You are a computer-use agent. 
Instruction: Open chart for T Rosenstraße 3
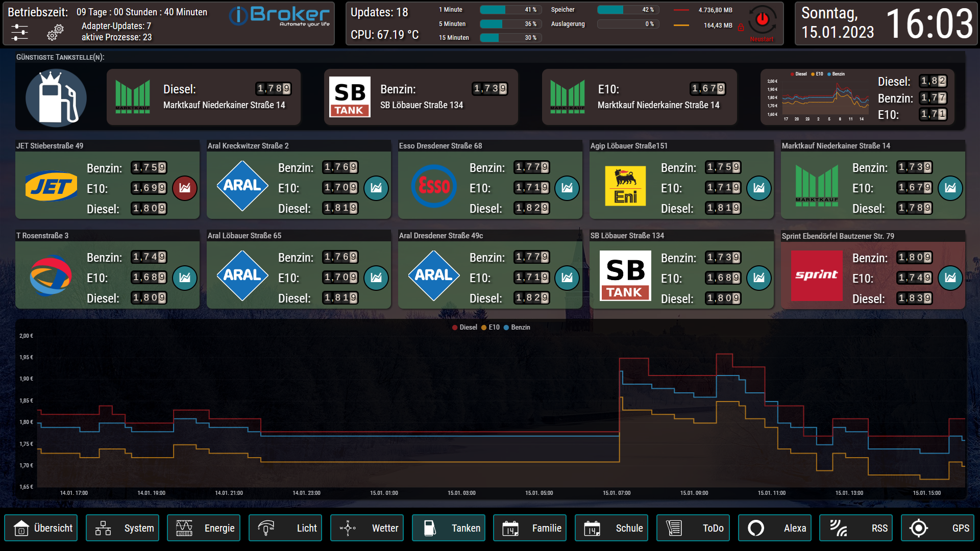click(x=185, y=278)
